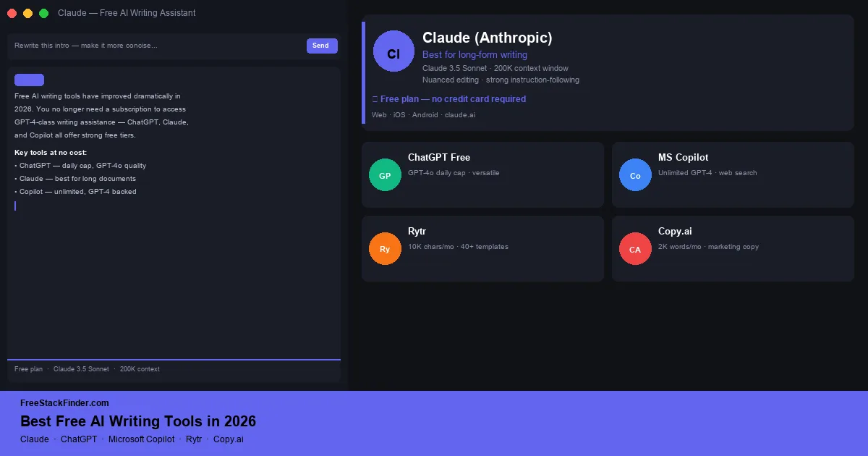Click the 'ChatGPT — daily cap, GPT-4o quality' bullet
Screen dimensions: 868x456
(80, 166)
